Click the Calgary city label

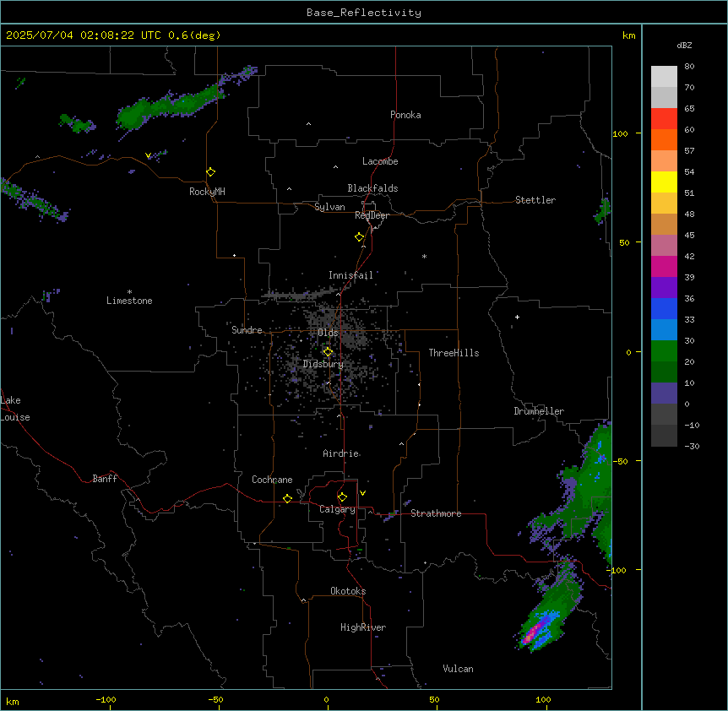(338, 509)
